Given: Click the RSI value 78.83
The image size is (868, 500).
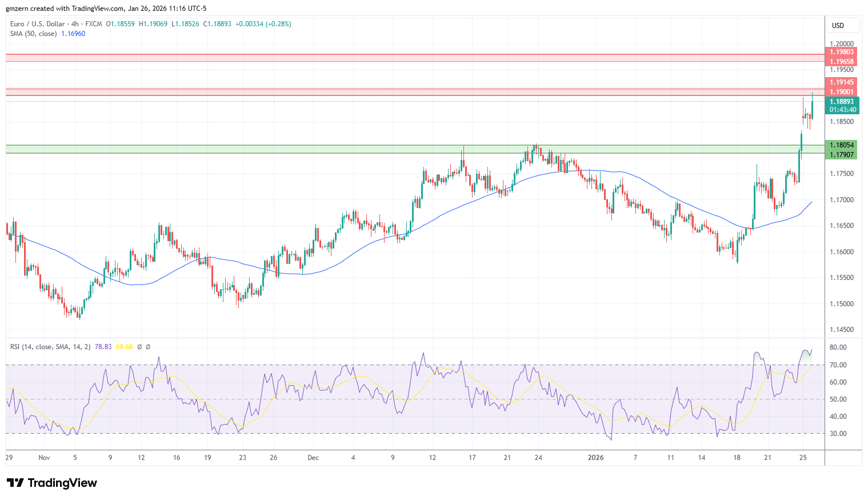Looking at the screenshot, I should pyautogui.click(x=103, y=347).
